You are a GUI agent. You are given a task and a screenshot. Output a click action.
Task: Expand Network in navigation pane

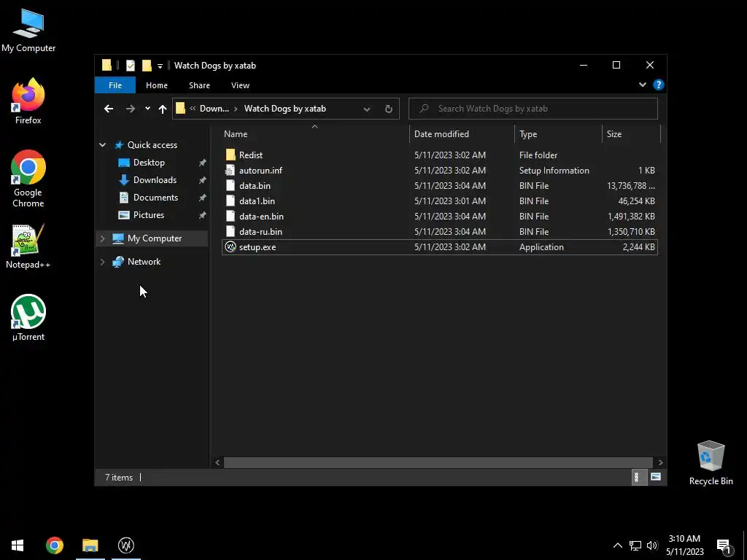(x=102, y=262)
